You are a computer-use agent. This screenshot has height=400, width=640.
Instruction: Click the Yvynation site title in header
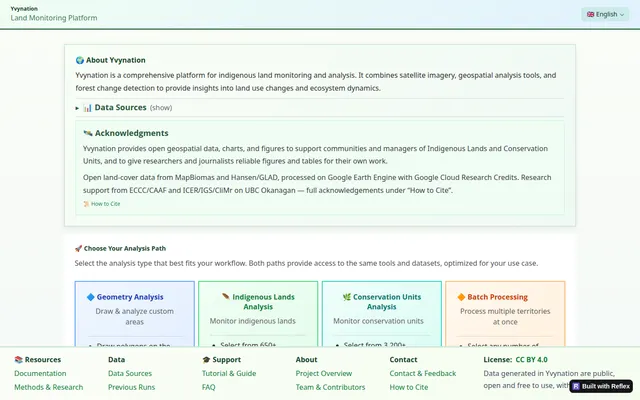pos(24,9)
